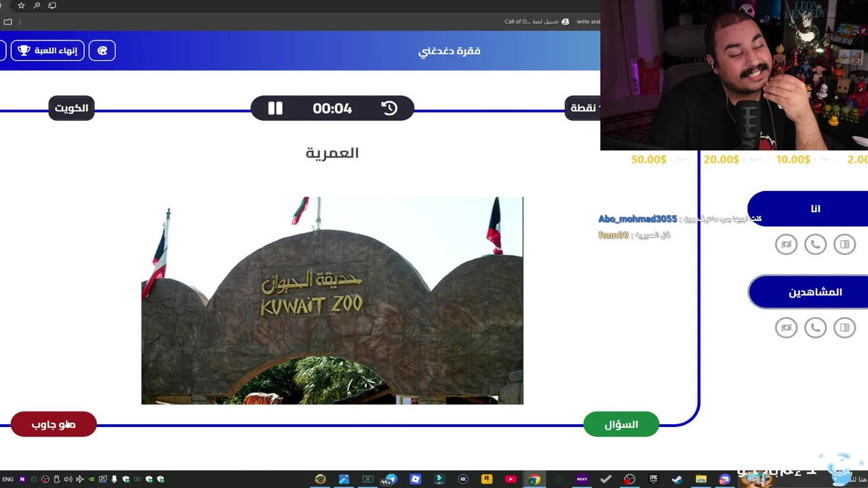This screenshot has height=488, width=868.
Task: Click the red منو جاوب button
Action: (54, 424)
